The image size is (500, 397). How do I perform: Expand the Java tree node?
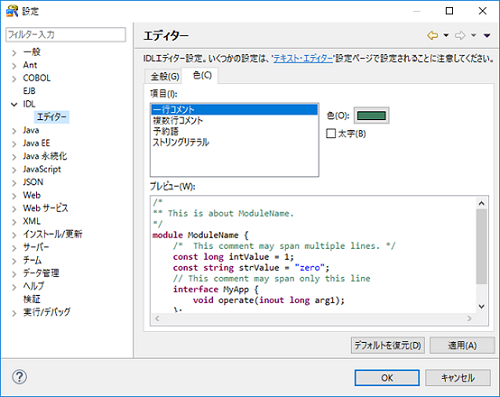coord(14,131)
